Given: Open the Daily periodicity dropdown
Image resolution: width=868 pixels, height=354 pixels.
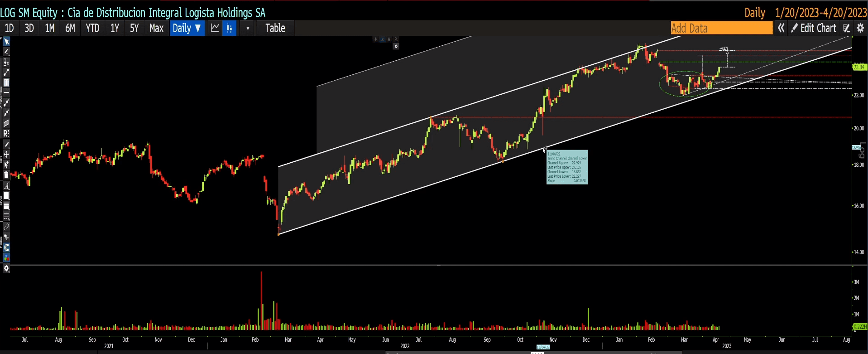Looking at the screenshot, I should pyautogui.click(x=187, y=28).
